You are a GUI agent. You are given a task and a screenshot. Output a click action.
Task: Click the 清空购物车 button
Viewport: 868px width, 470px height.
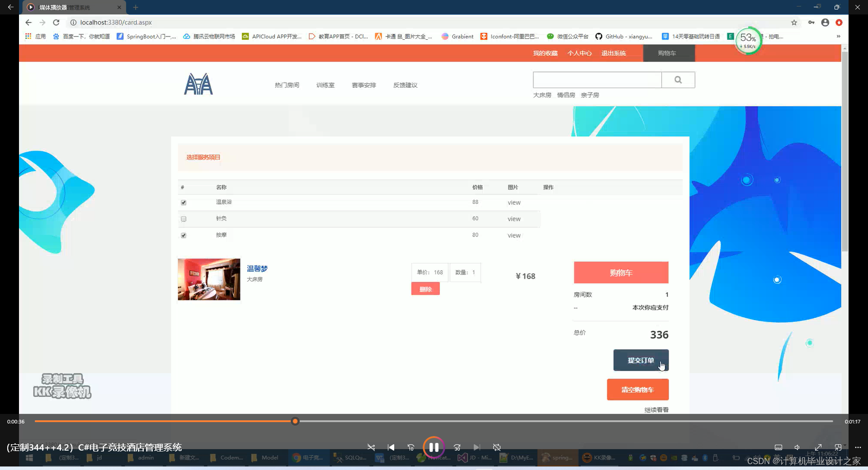tap(637, 390)
